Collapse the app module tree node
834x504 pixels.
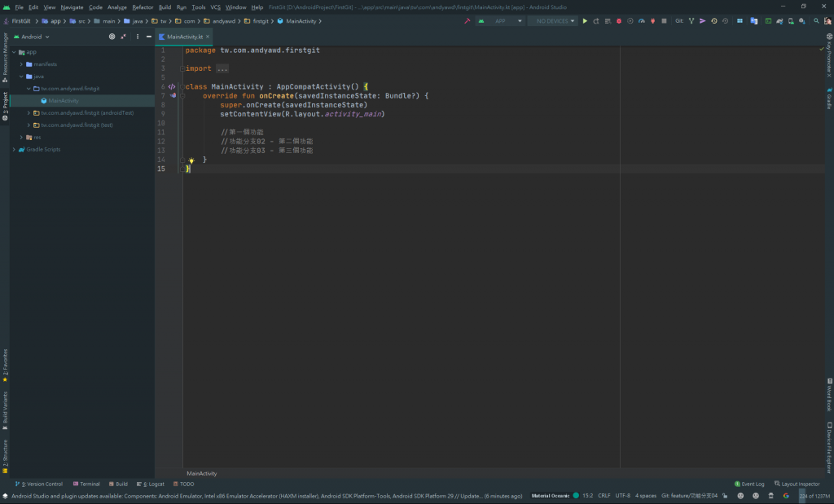14,52
